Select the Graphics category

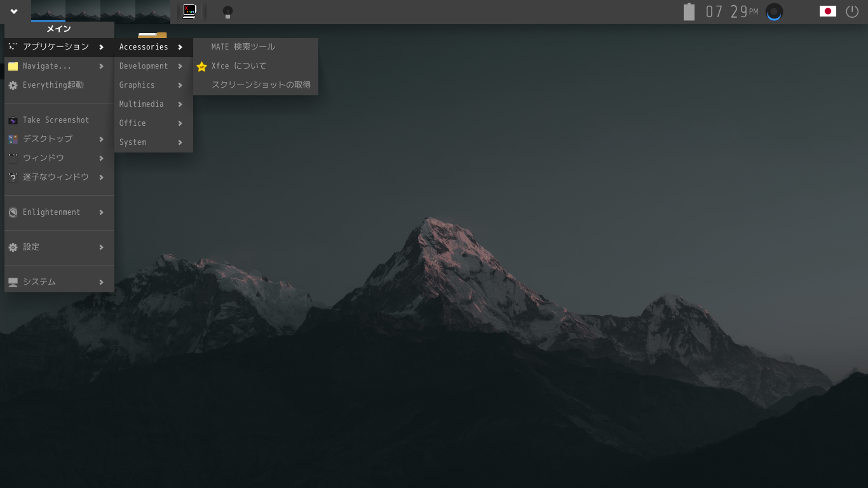click(x=154, y=85)
